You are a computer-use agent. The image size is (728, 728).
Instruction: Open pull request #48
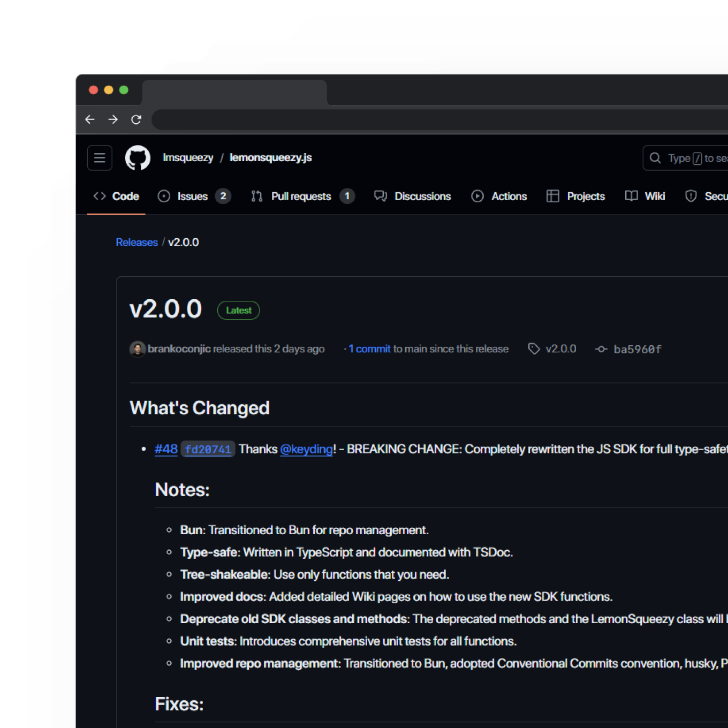[x=166, y=450]
